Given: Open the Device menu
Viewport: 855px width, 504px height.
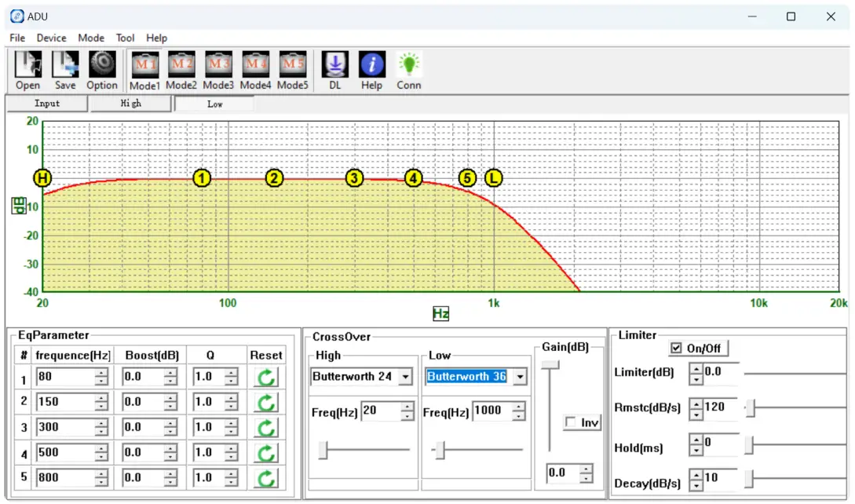Looking at the screenshot, I should tap(52, 38).
